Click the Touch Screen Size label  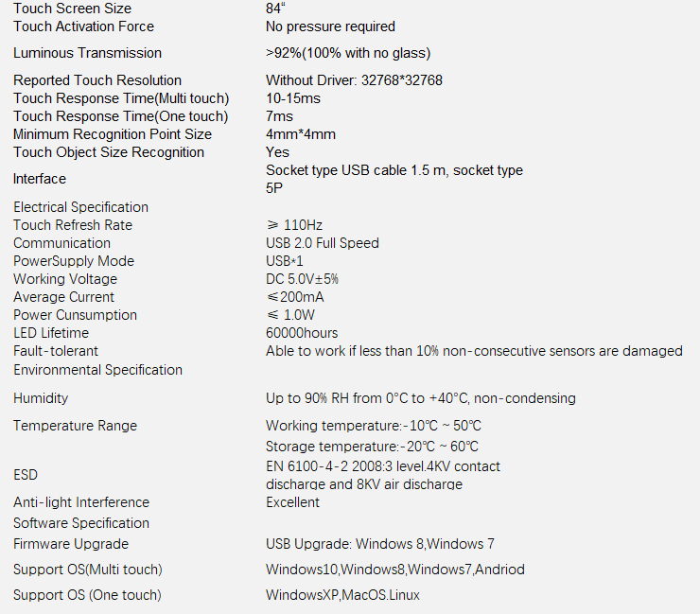(x=72, y=8)
